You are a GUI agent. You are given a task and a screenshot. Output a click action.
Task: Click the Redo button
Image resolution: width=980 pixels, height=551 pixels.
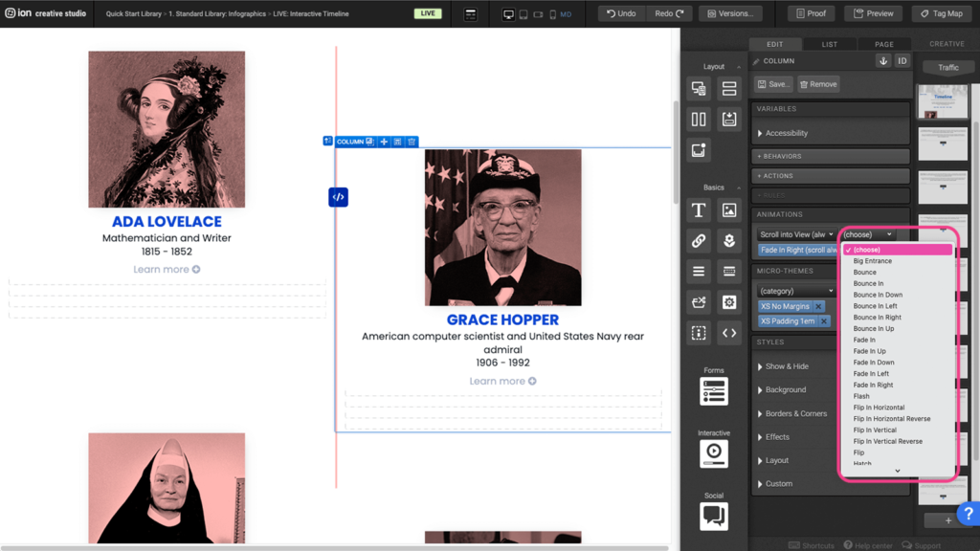point(669,13)
